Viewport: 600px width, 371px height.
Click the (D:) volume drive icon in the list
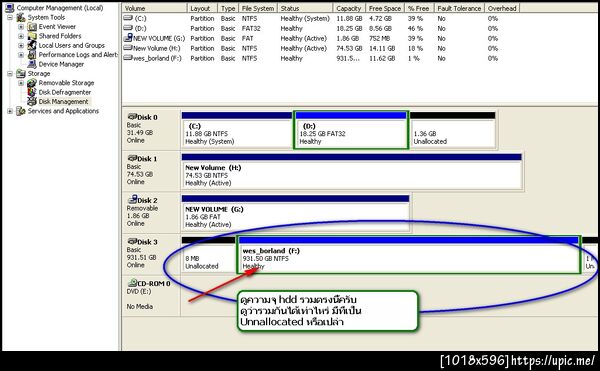128,28
